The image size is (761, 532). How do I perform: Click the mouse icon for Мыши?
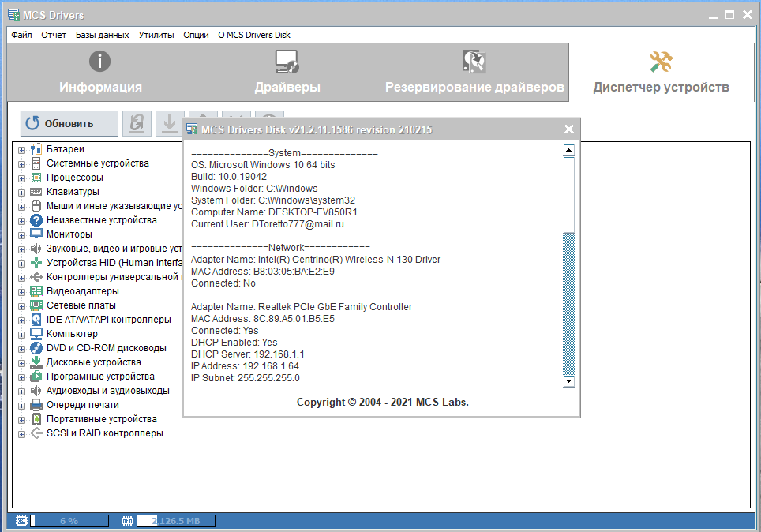tap(36, 206)
